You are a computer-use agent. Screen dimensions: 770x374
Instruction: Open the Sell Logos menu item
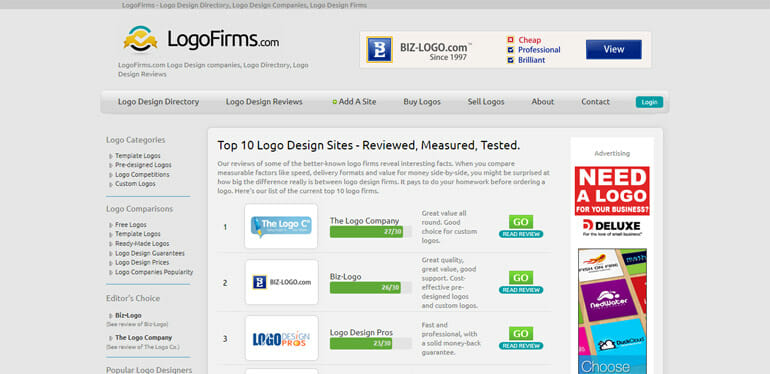click(x=486, y=102)
